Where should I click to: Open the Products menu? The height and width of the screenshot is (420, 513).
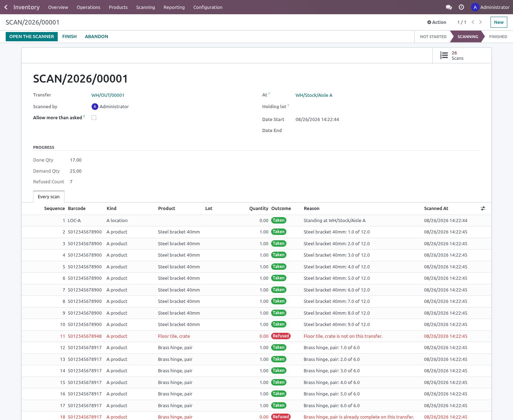coord(118,7)
